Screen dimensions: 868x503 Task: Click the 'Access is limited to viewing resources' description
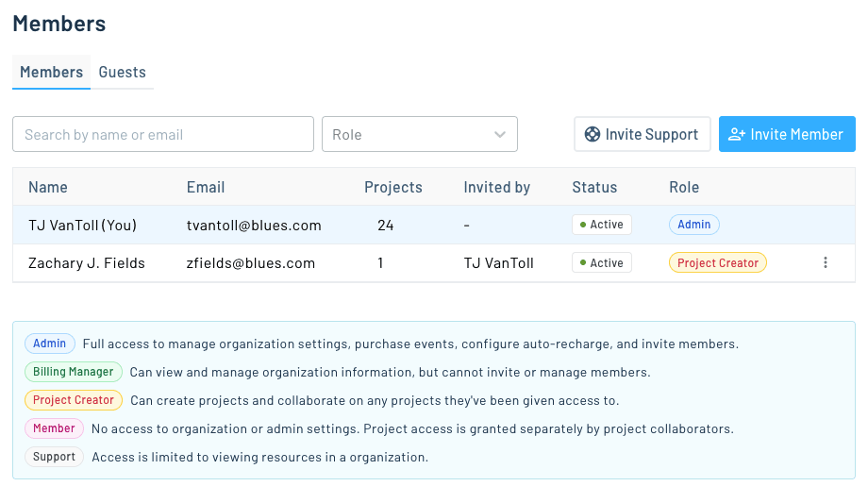[x=259, y=457]
